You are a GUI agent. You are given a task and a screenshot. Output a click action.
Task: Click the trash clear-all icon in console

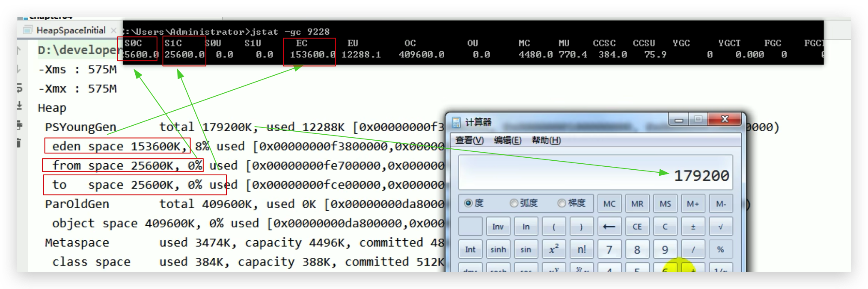tap(19, 143)
